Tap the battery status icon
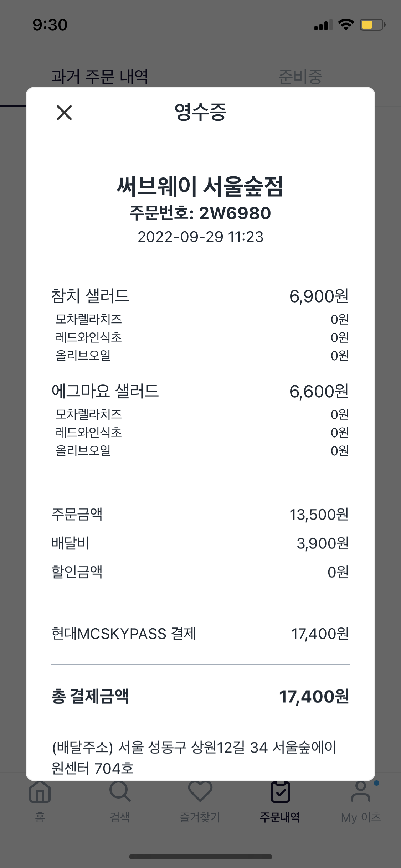 (x=372, y=25)
